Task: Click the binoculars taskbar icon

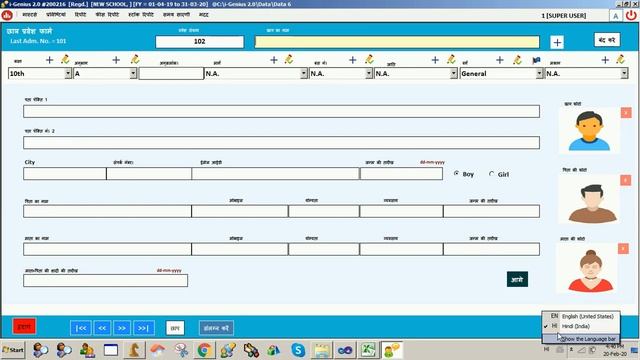Action: coord(251,350)
